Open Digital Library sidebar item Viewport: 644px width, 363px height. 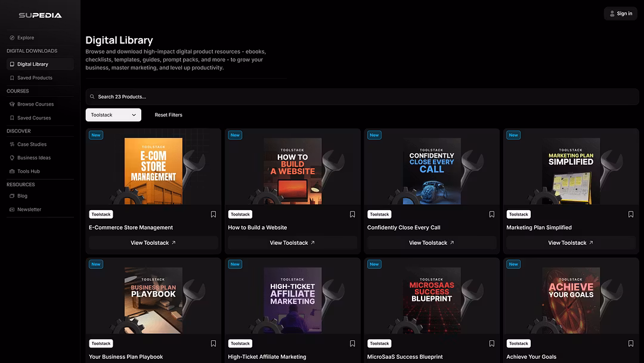(x=41, y=64)
